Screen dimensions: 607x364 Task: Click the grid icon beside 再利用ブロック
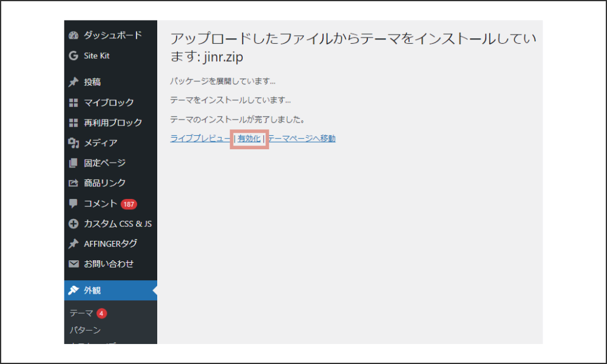click(x=73, y=123)
